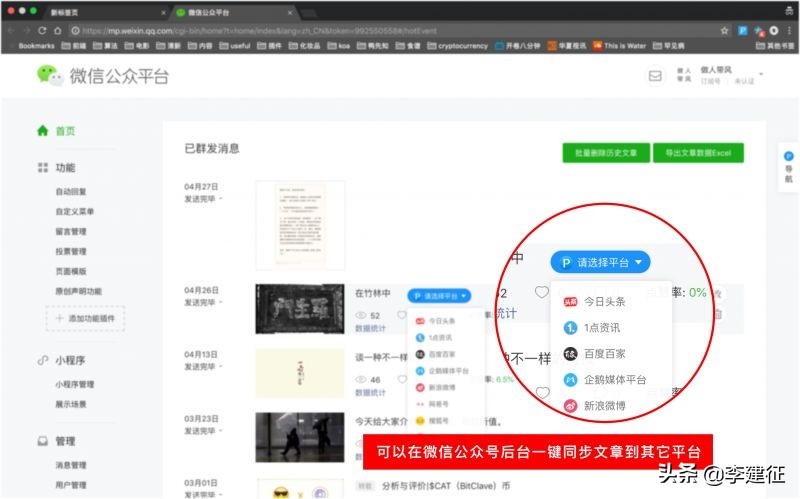Click 添加功能插件 dashed button
Viewport: 800px width, 499px height.
(85, 318)
